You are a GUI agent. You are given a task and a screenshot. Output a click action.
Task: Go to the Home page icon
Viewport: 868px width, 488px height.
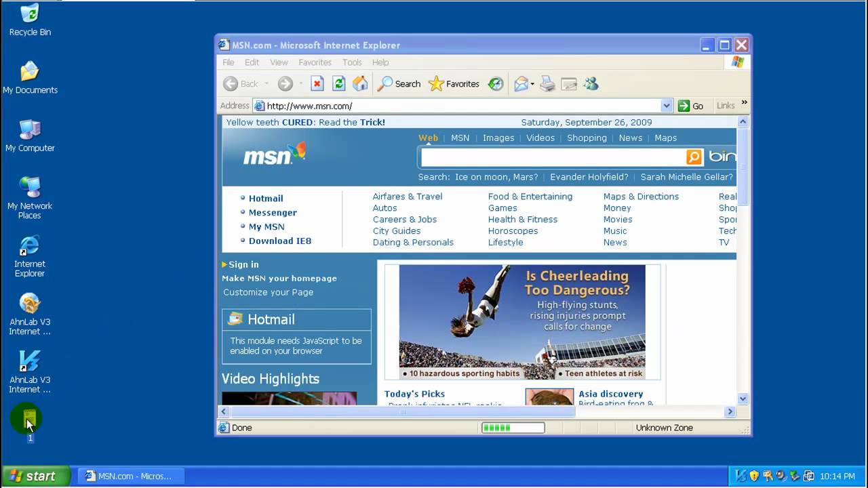point(360,84)
